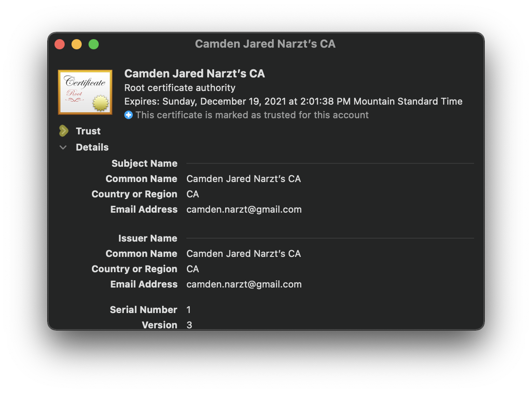Screen dimensions: 532x393
Task: Select the bold certificate name heading
Action: (194, 74)
